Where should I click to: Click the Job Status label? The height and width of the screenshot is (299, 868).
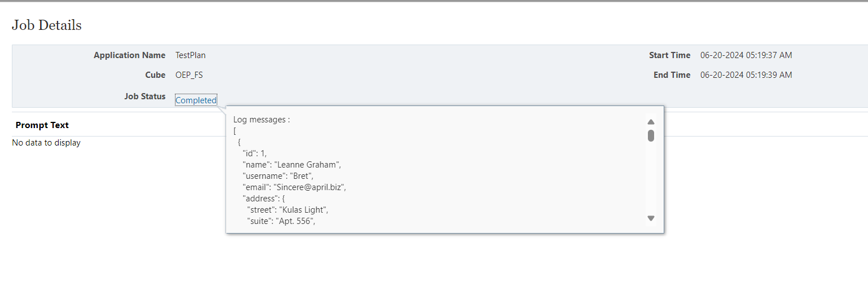145,96
